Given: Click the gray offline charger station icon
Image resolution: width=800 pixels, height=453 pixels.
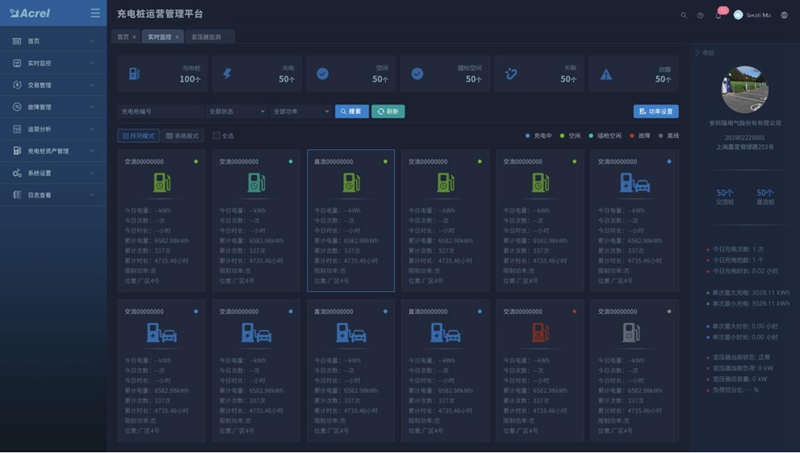Looking at the screenshot, I should tap(630, 332).
